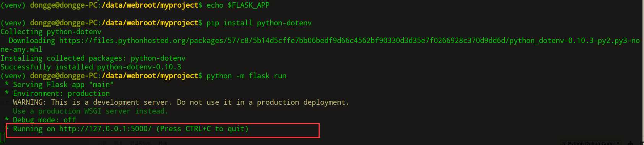Viewport: 644px width, 145px height.
Task: Click the 'python -m flask run' command text
Action: point(246,76)
